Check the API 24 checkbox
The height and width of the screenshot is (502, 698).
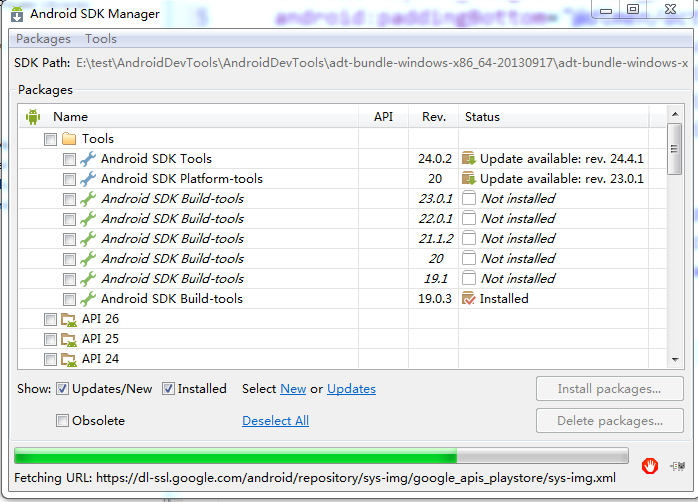(x=50, y=360)
